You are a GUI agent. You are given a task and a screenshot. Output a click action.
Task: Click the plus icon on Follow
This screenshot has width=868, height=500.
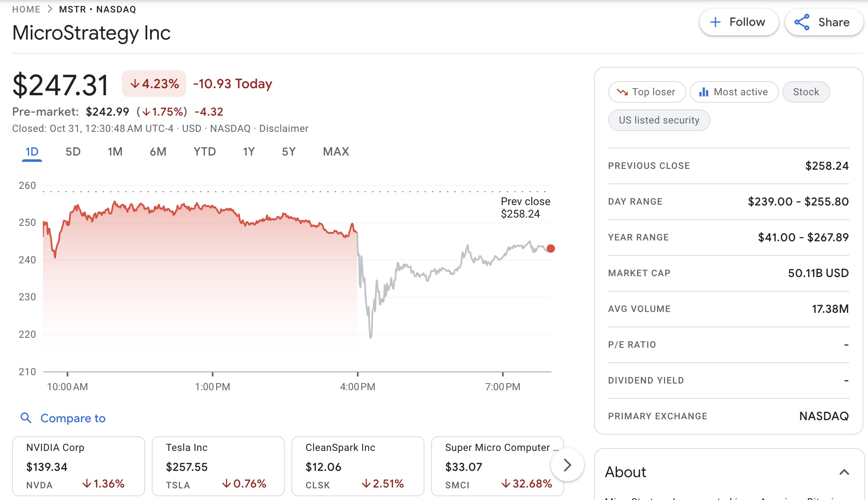coord(715,22)
